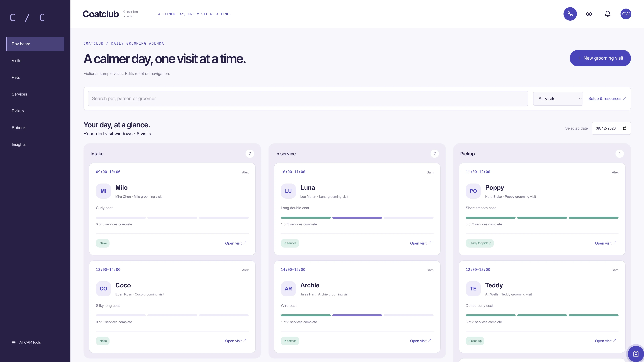Click the clipboard floating action button
644x362 pixels.
636,354
